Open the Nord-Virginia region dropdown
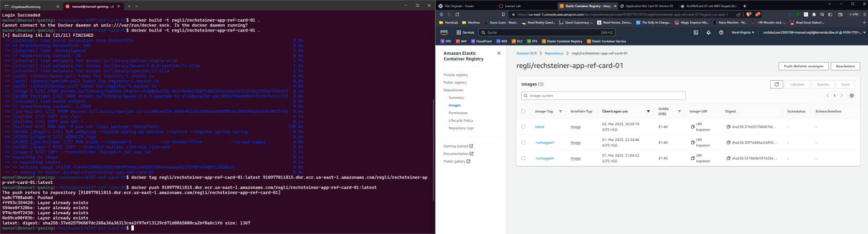The image size is (868, 234). pyautogui.click(x=742, y=32)
